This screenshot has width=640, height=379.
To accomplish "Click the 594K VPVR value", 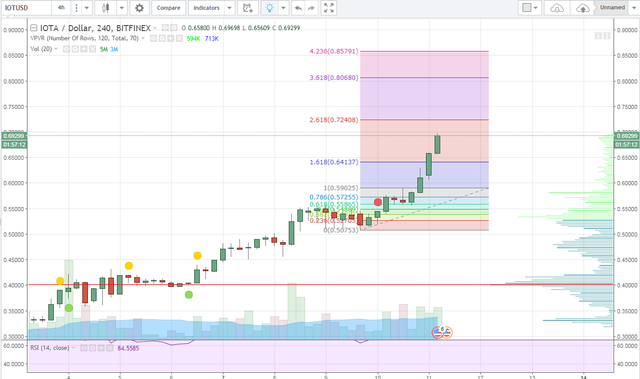I will point(193,38).
